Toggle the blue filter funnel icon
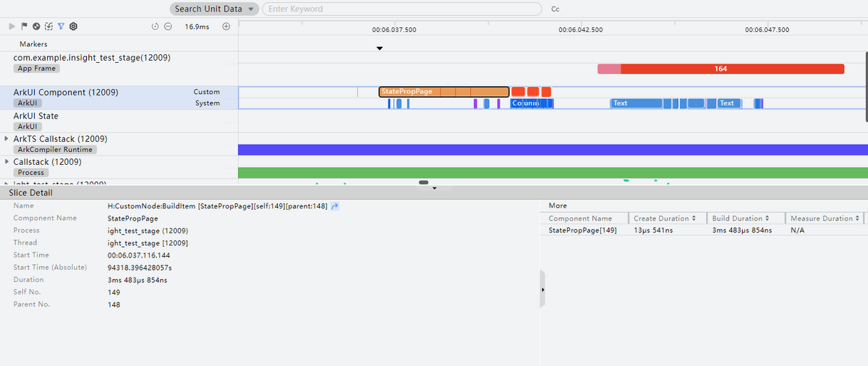Viewport: 868px width, 366px height. (x=61, y=26)
